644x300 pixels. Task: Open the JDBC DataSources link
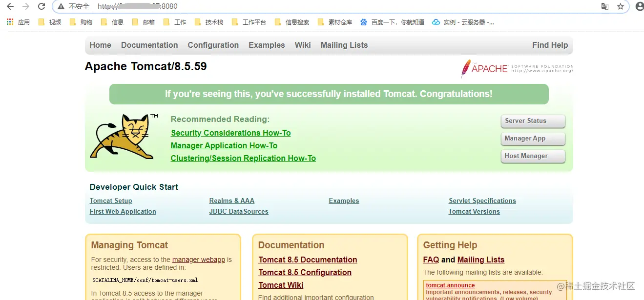click(239, 211)
